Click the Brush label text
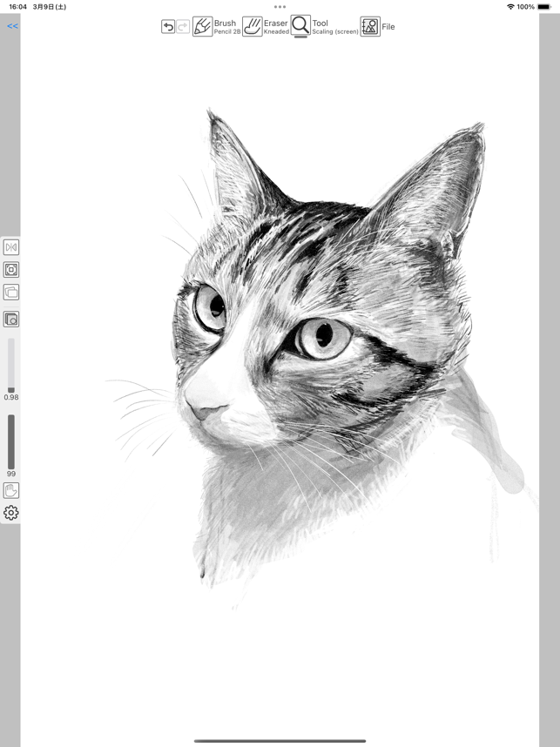This screenshot has height=747, width=560. click(225, 23)
